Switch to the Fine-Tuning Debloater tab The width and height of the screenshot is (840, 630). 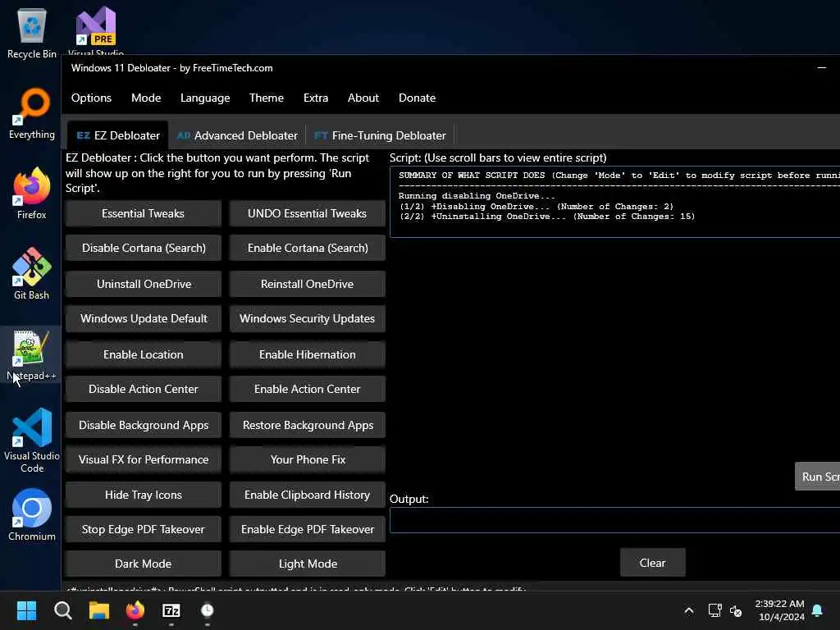click(x=380, y=135)
